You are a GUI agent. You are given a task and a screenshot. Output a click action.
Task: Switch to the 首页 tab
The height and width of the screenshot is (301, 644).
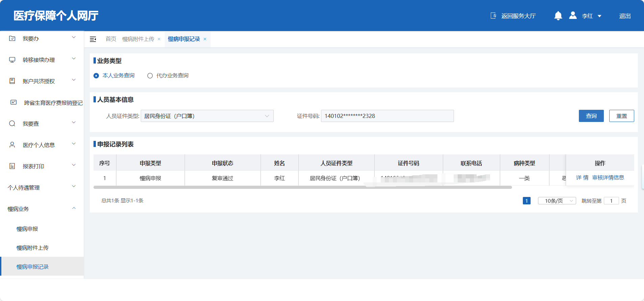(111, 39)
